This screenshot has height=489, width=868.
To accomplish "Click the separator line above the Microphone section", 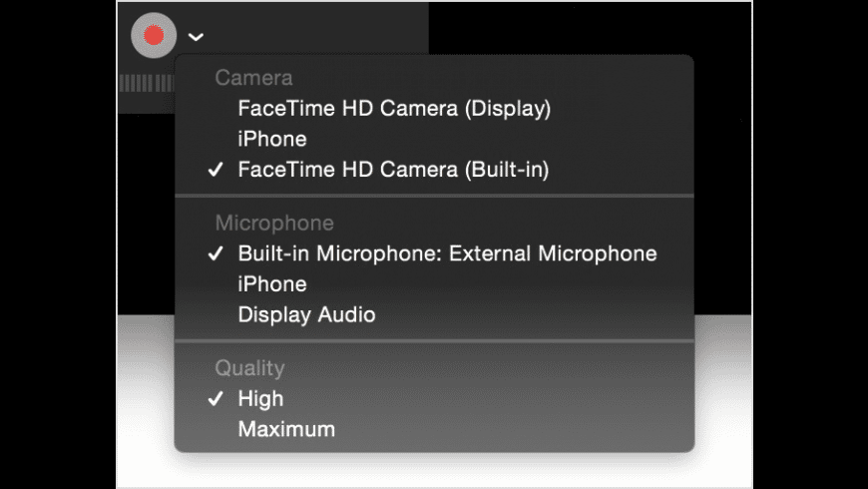I will (x=434, y=196).
